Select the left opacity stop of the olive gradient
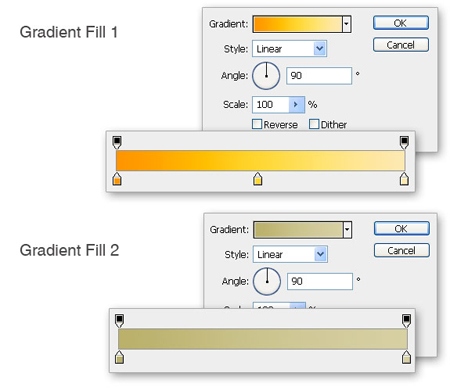The image size is (450, 391). coord(119,321)
